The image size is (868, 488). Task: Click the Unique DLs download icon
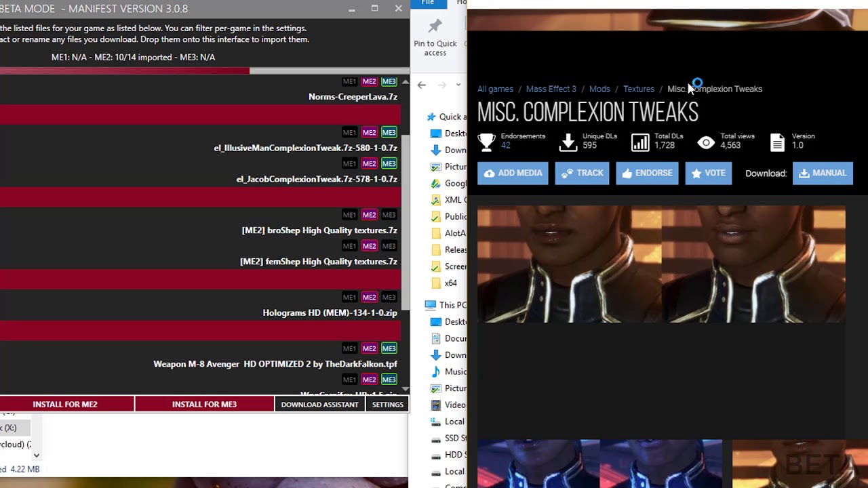[568, 142]
